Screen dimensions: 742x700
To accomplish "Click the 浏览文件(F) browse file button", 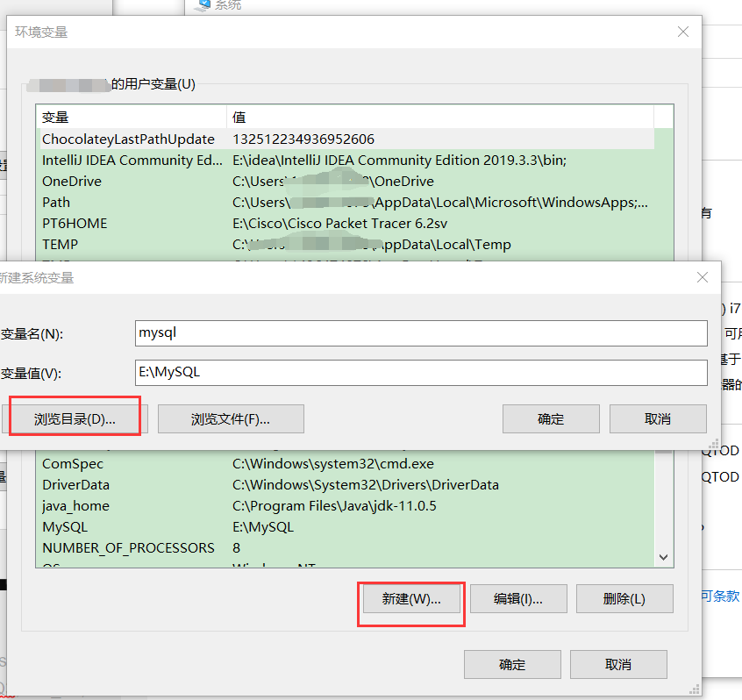I will [230, 418].
